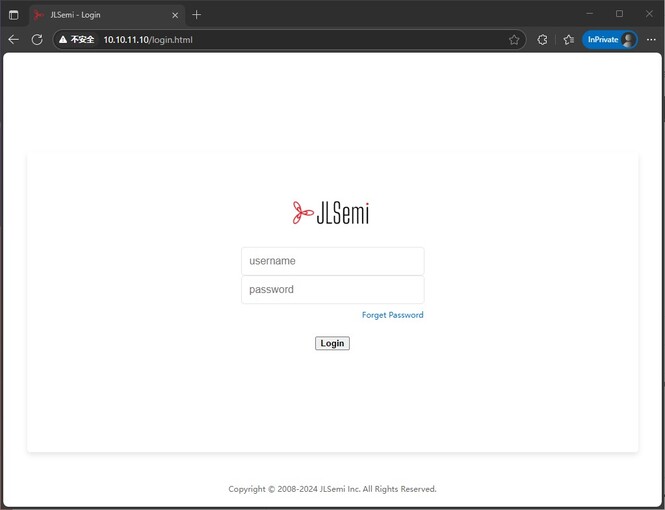Click the Login button
Viewport: 665px width, 510px height.
pos(332,343)
